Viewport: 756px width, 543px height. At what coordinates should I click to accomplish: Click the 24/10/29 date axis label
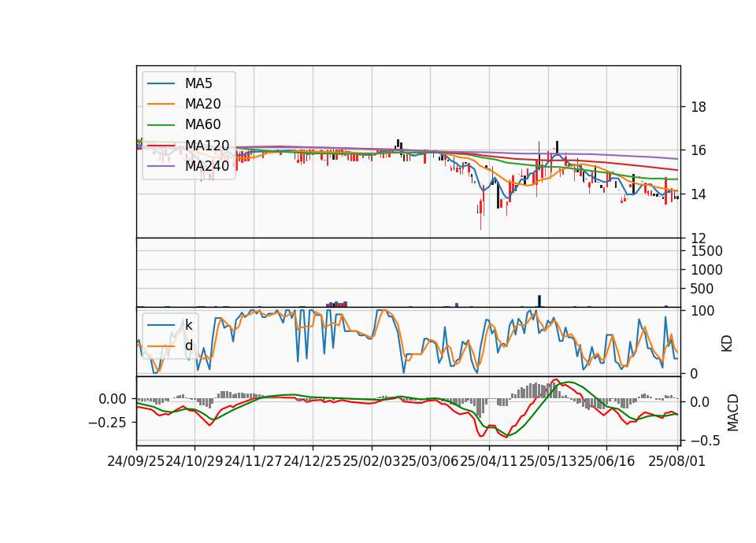point(195,461)
